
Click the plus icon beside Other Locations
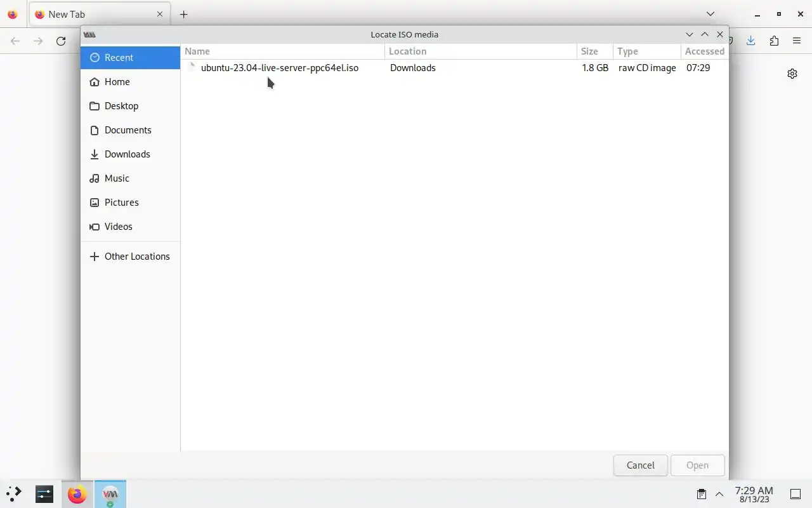[95, 256]
